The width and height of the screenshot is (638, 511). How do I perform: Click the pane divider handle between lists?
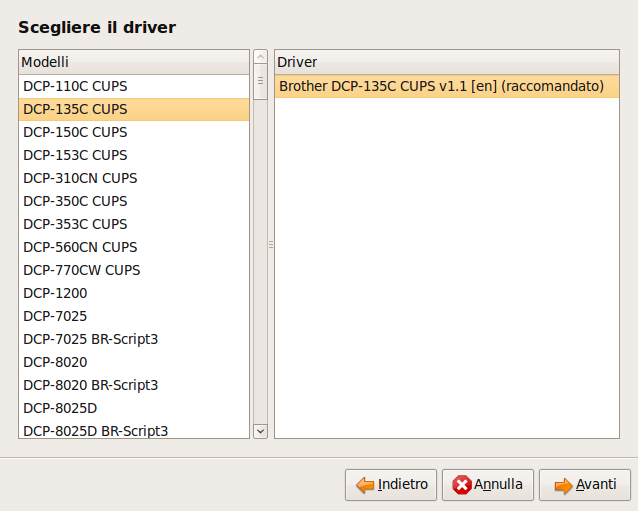(271, 245)
